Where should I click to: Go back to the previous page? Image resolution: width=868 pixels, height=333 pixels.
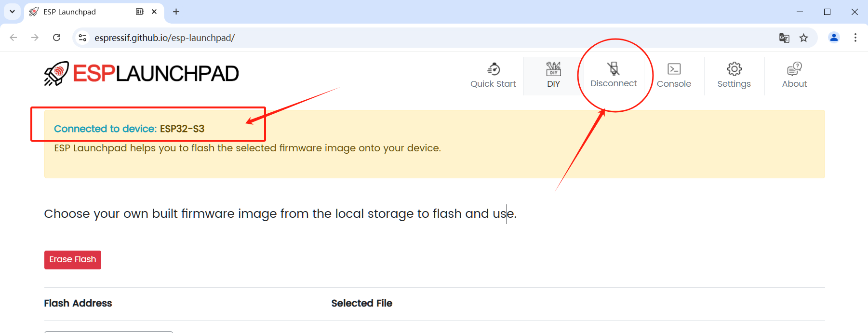click(13, 38)
